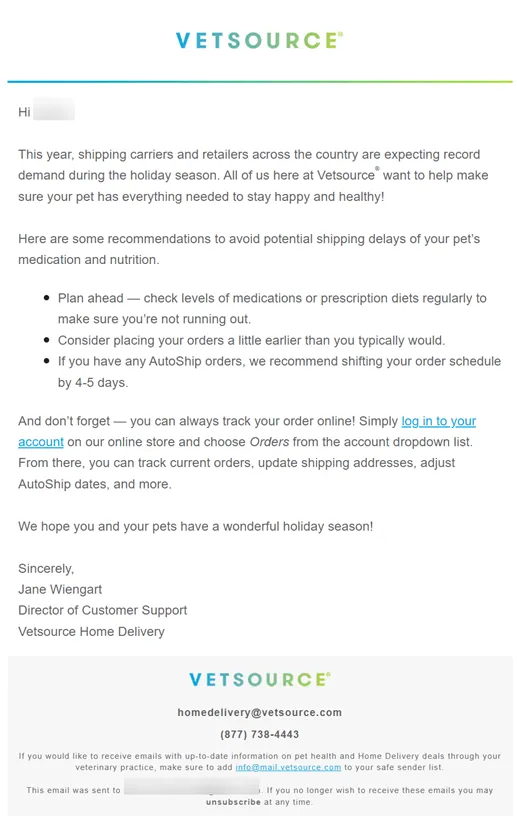Click the info@mail.vetsource.com link
Screen dimensions: 517x816
(288, 767)
